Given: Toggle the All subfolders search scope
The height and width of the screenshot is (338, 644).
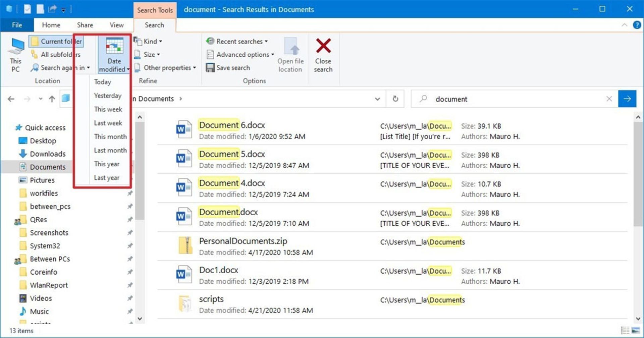Looking at the screenshot, I should coord(56,55).
